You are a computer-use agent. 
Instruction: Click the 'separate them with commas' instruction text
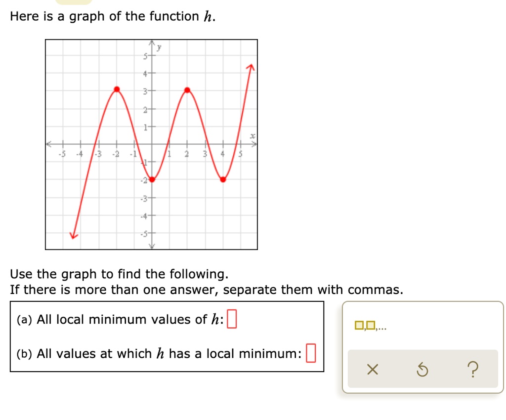tap(313, 290)
